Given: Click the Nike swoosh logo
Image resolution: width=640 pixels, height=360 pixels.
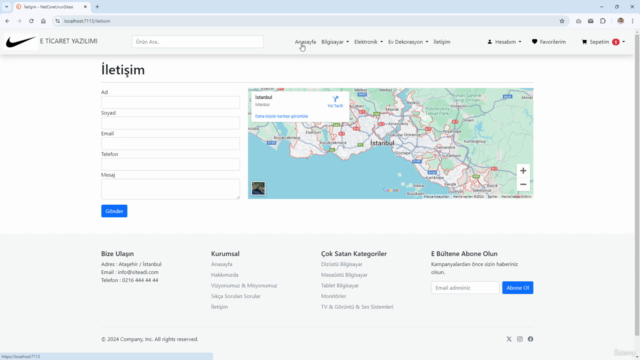Looking at the screenshot, I should 21,42.
